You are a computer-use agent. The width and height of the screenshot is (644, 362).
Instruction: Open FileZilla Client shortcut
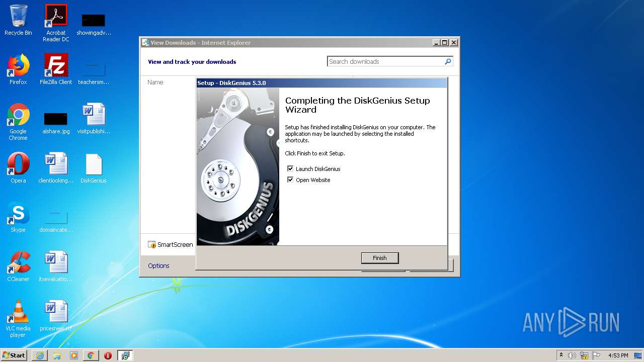(x=56, y=69)
